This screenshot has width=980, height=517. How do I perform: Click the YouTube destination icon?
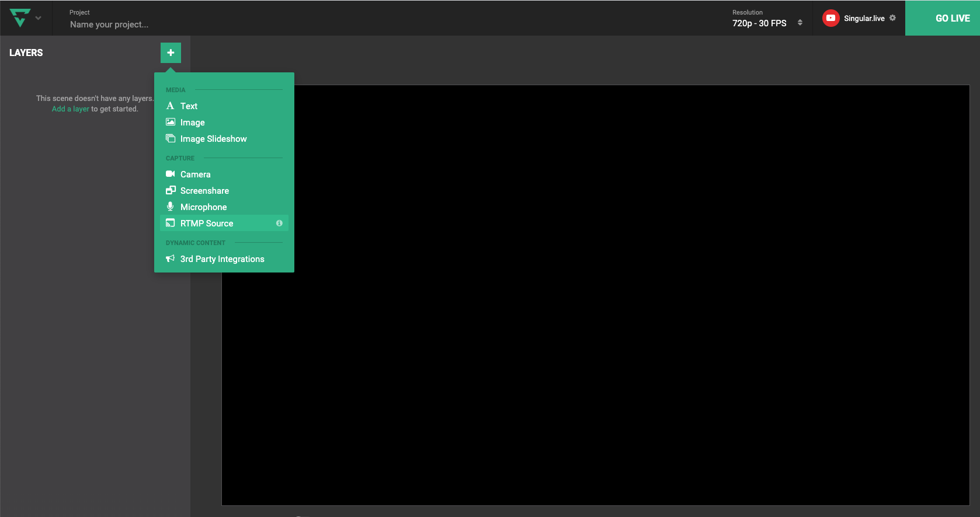click(830, 18)
